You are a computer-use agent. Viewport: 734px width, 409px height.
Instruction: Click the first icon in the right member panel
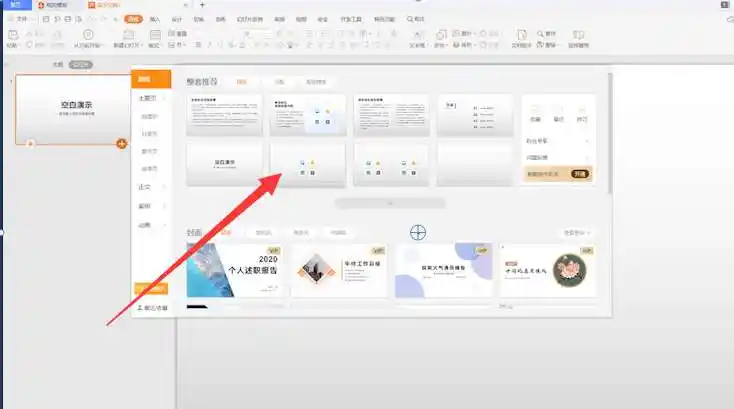[x=535, y=114]
